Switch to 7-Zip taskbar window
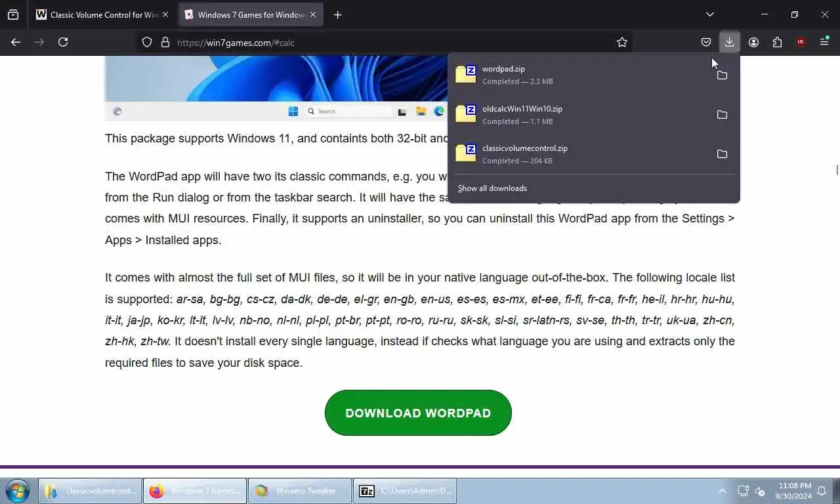Screen dimensions: 840x504 405,491
